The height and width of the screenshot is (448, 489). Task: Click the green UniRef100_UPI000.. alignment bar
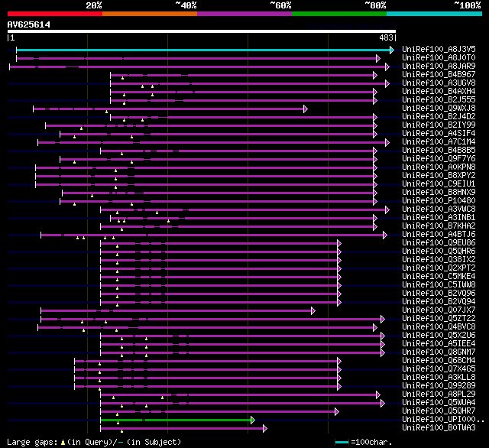pos(176,420)
